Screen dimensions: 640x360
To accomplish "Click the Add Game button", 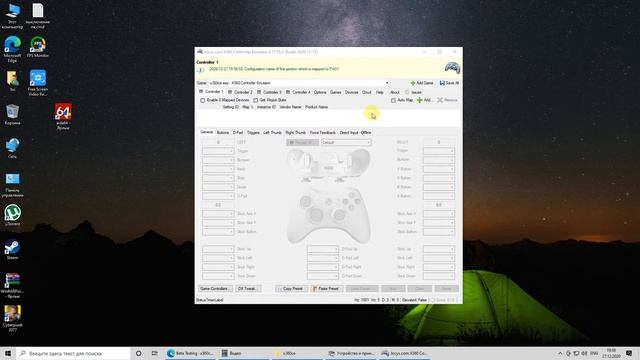I will pos(422,83).
